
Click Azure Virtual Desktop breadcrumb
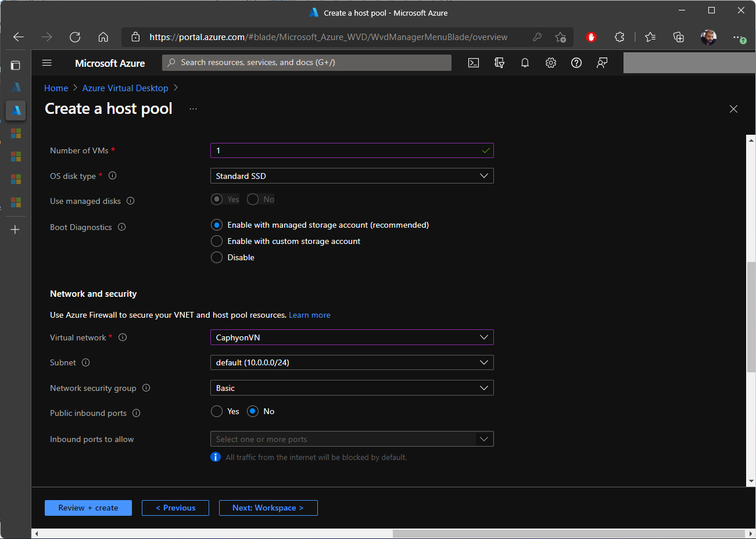click(126, 88)
